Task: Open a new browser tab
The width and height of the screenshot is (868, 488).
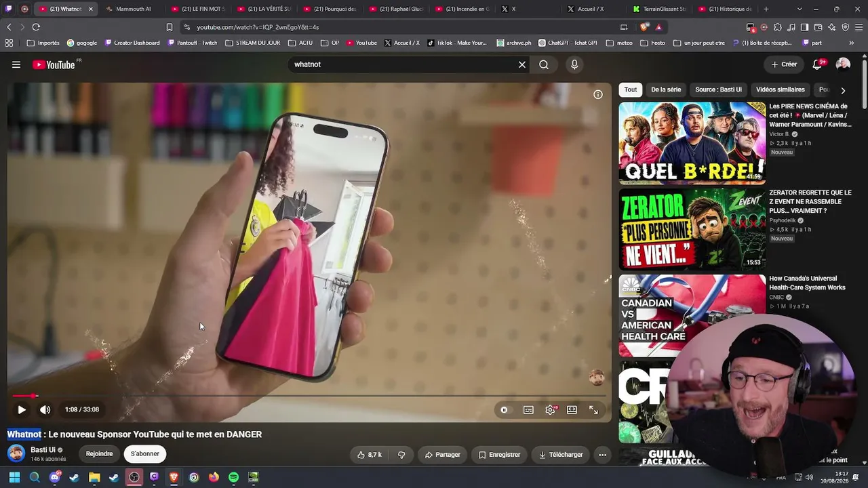Action: (766, 9)
